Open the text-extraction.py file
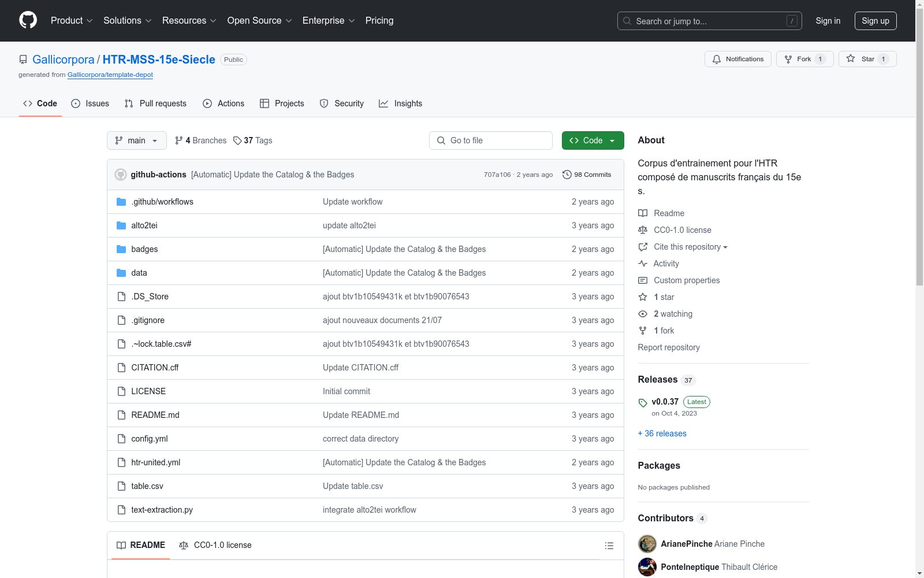The height and width of the screenshot is (578, 924). (x=162, y=510)
